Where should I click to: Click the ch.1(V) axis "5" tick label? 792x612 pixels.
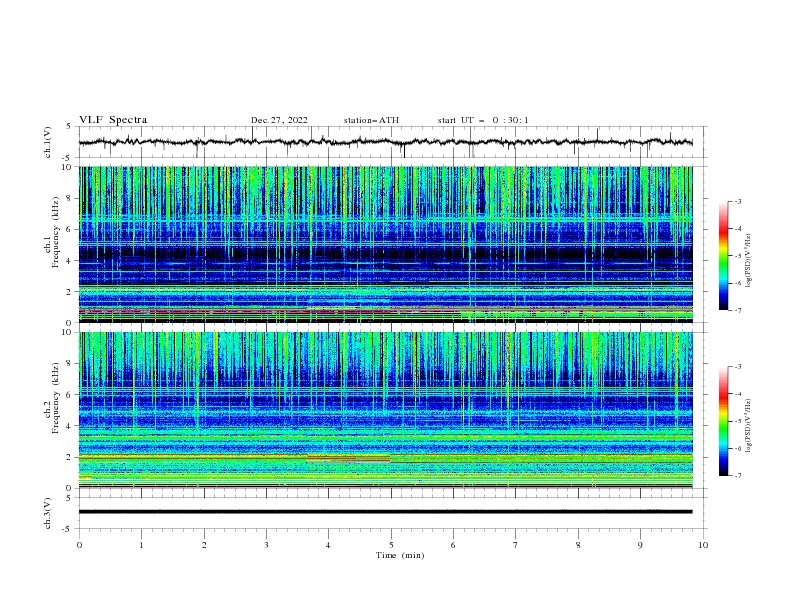tap(69, 126)
